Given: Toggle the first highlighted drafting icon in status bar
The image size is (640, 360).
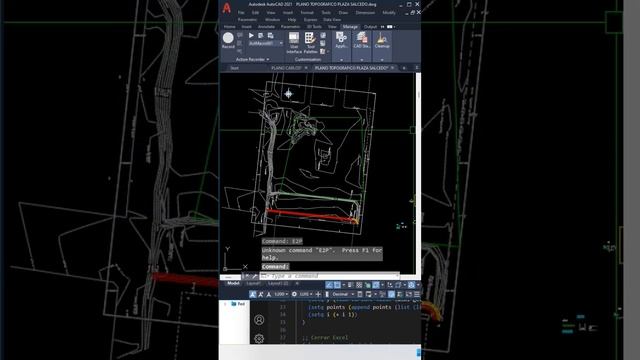Looking at the screenshot, I should click(x=329, y=285).
